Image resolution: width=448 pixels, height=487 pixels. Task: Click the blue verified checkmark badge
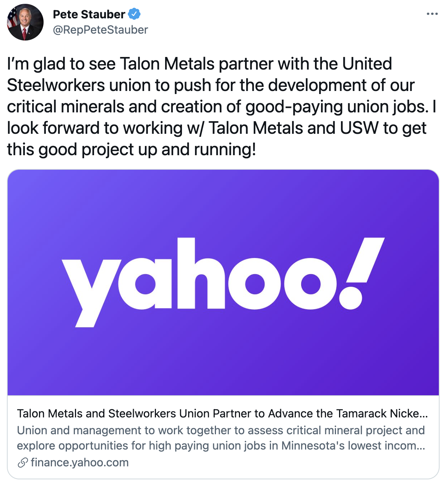pyautogui.click(x=134, y=15)
